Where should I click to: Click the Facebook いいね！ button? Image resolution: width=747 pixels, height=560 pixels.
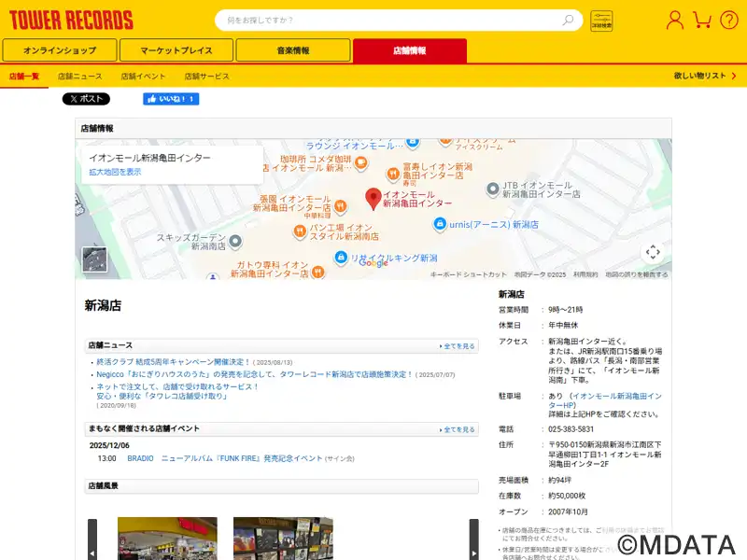click(171, 99)
